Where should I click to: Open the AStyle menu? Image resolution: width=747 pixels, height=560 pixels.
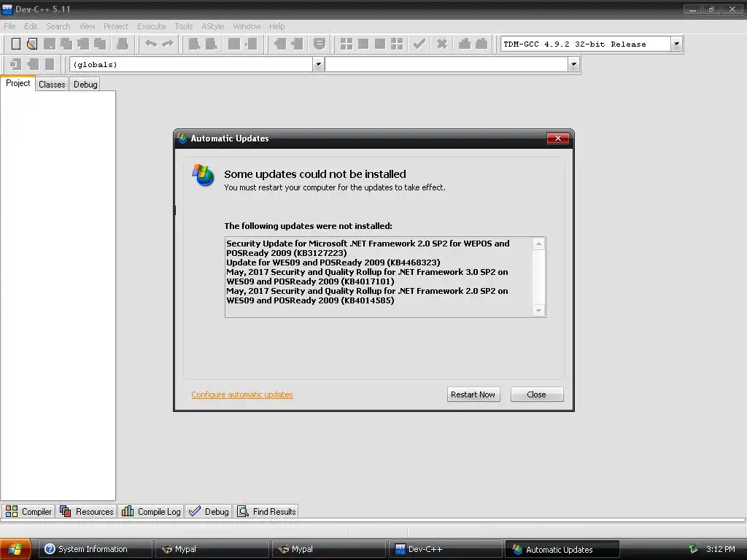(x=212, y=26)
